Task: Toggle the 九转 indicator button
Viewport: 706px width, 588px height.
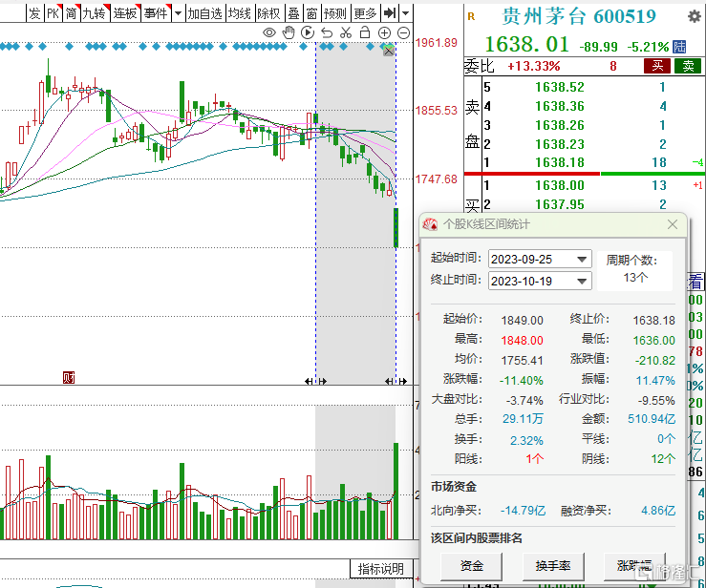Action: pyautogui.click(x=95, y=13)
